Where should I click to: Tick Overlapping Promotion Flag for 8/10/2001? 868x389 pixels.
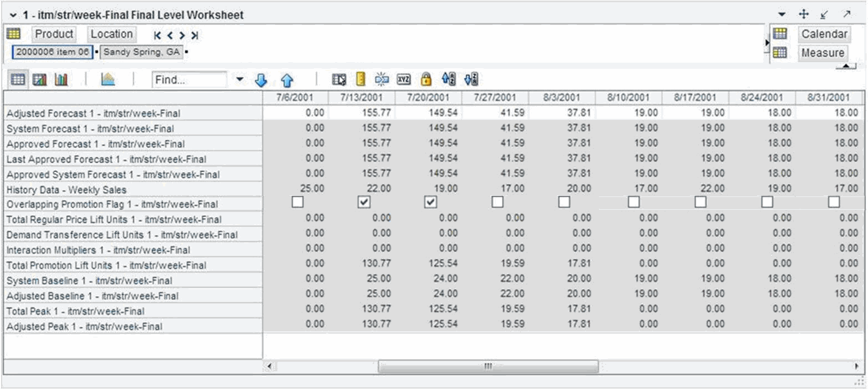633,203
